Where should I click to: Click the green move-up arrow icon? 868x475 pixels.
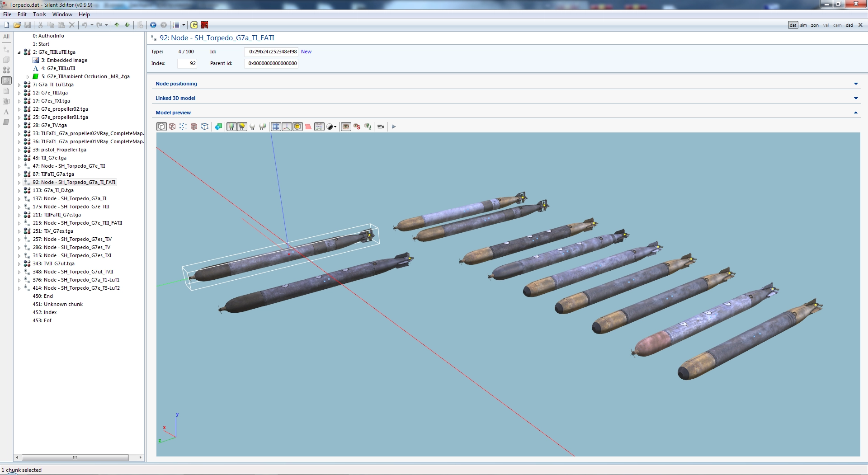117,25
